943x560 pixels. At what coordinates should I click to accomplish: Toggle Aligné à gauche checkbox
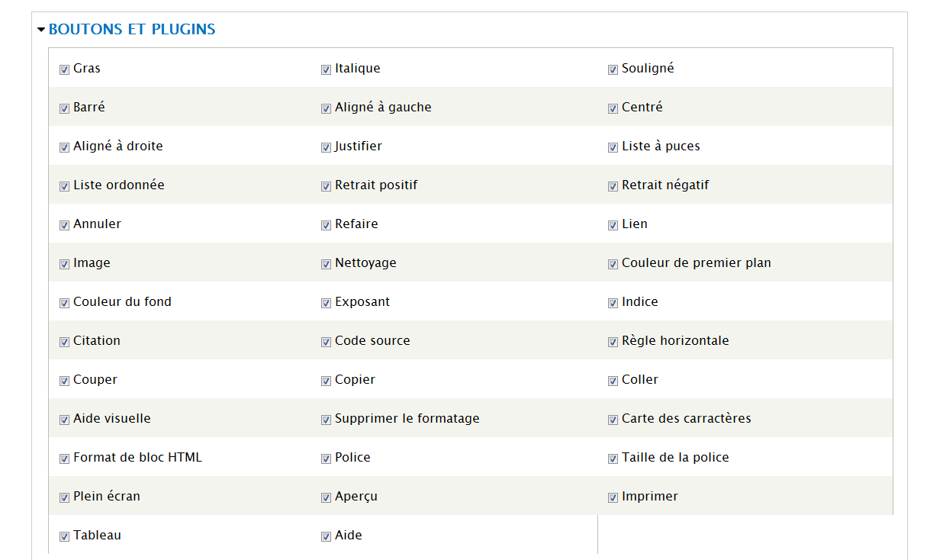327,108
